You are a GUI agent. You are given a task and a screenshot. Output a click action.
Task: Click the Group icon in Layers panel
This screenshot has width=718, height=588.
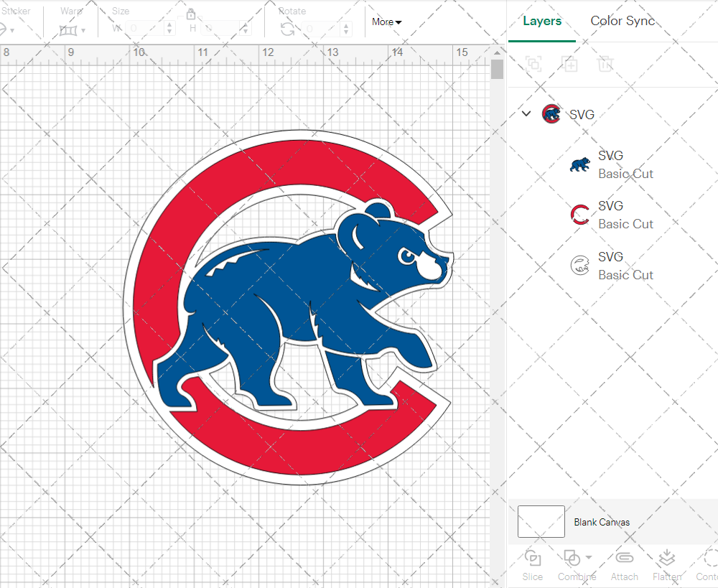coord(533,64)
